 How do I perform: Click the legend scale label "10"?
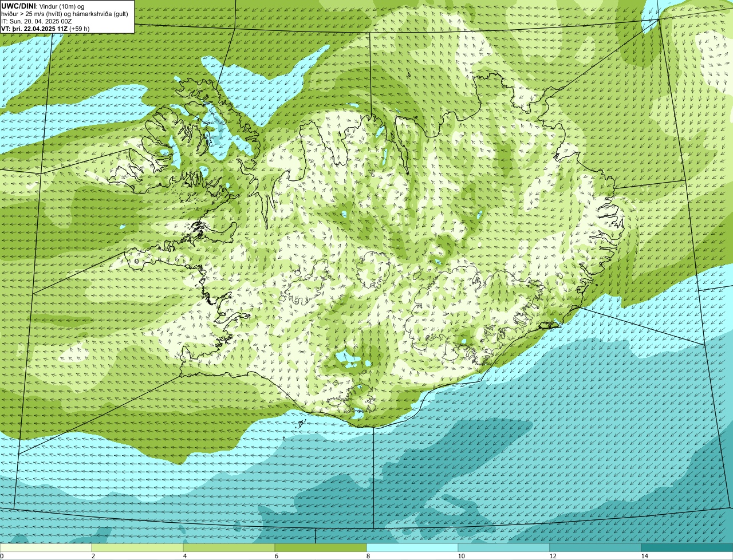click(x=462, y=556)
